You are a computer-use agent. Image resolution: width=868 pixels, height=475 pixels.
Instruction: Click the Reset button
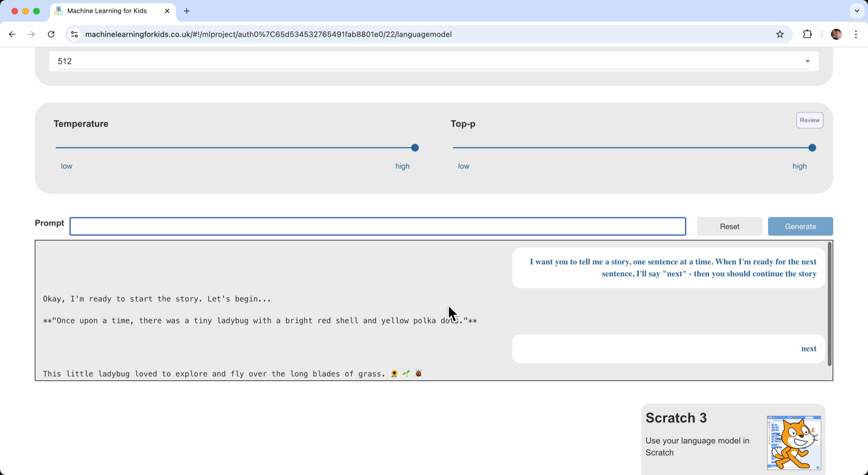pyautogui.click(x=729, y=226)
